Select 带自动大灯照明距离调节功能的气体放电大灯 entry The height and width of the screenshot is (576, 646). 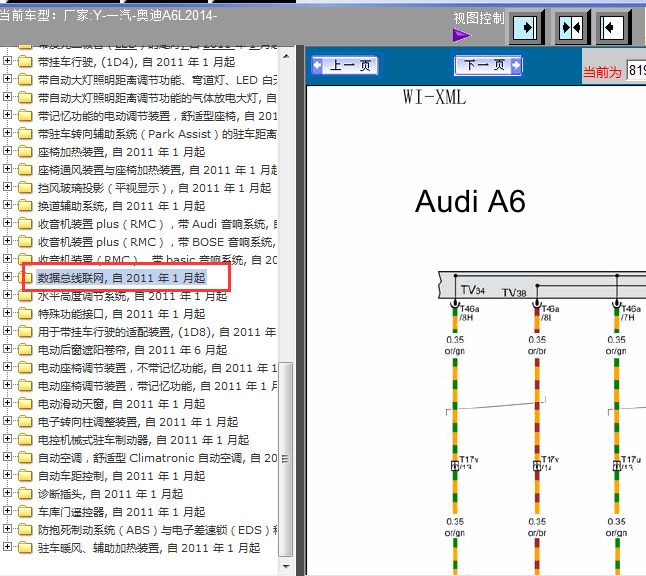[157, 98]
